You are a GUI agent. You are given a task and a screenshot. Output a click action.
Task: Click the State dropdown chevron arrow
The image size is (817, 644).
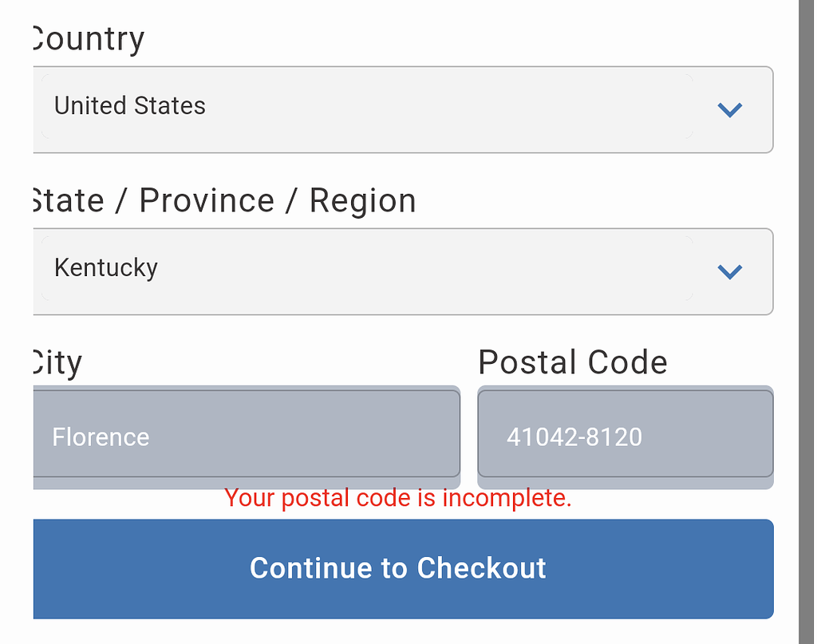pyautogui.click(x=730, y=271)
